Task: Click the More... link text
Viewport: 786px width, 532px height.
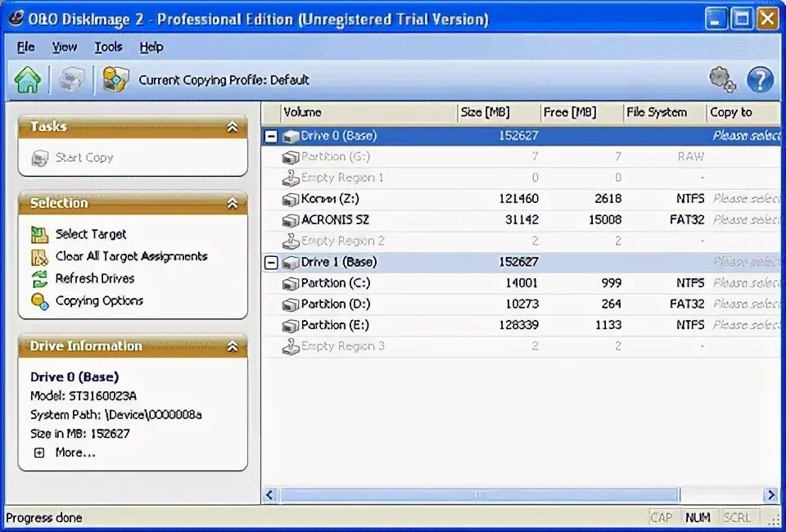Action: (x=75, y=453)
